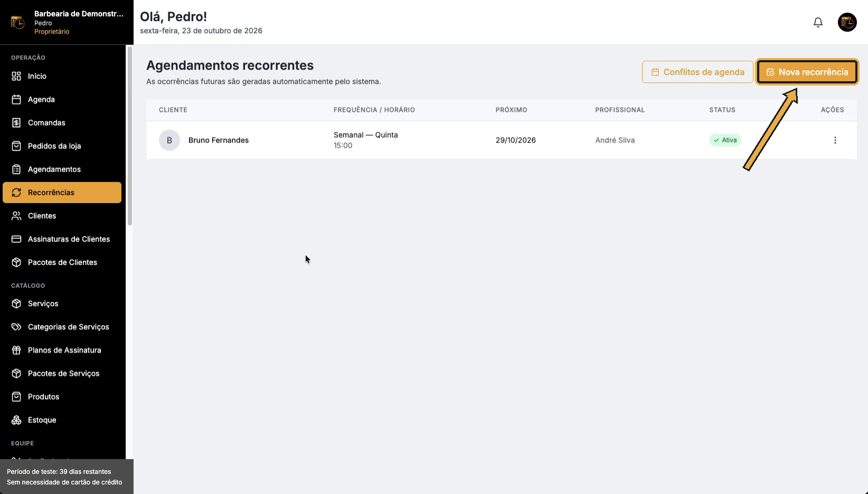The height and width of the screenshot is (494, 868).
Task: Click the B avatar of Bruno Fernandes
Action: (169, 140)
